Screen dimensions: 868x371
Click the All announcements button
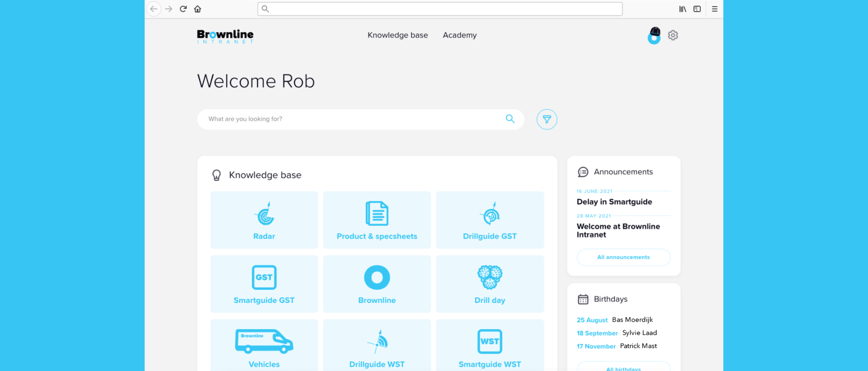[x=623, y=257]
